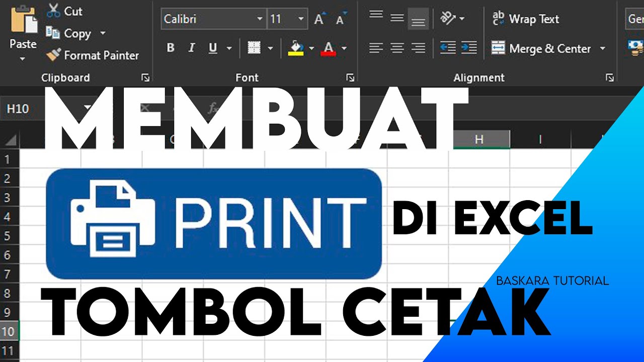Set Bottom Align for cell content
The height and width of the screenshot is (362, 644).
pyautogui.click(x=418, y=19)
